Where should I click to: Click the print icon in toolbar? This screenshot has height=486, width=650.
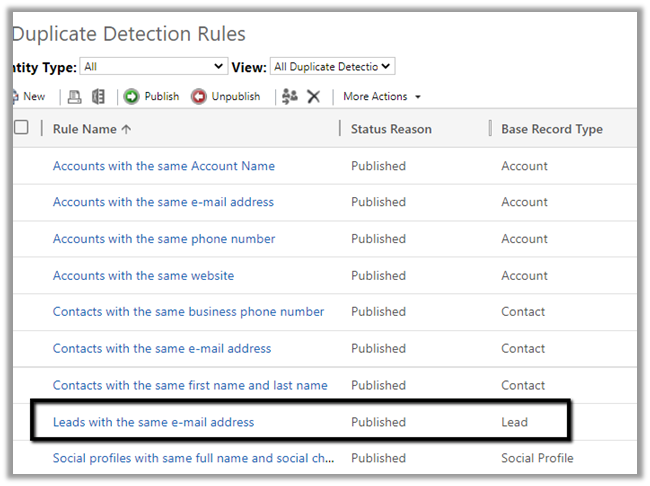(x=74, y=97)
